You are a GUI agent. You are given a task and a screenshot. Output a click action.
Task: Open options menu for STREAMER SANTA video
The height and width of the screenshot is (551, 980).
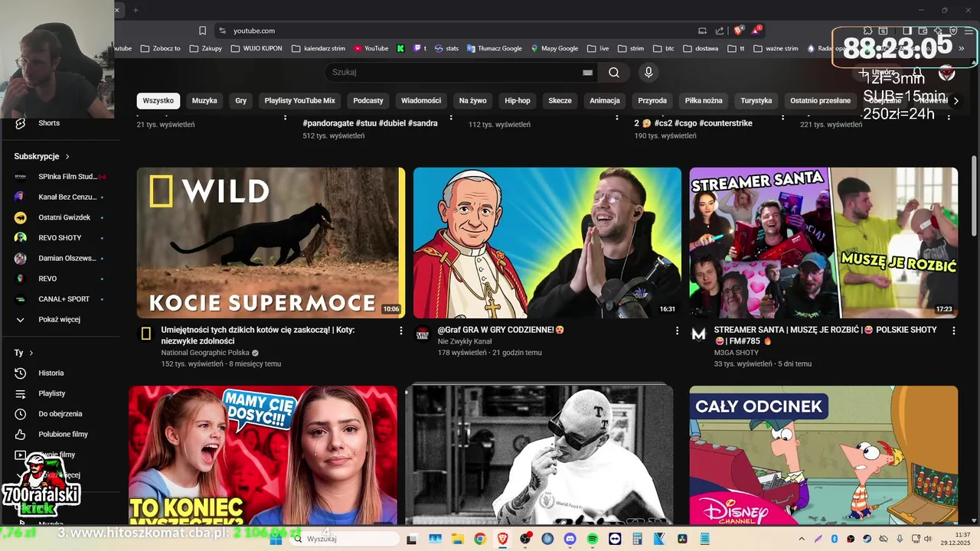(x=953, y=331)
